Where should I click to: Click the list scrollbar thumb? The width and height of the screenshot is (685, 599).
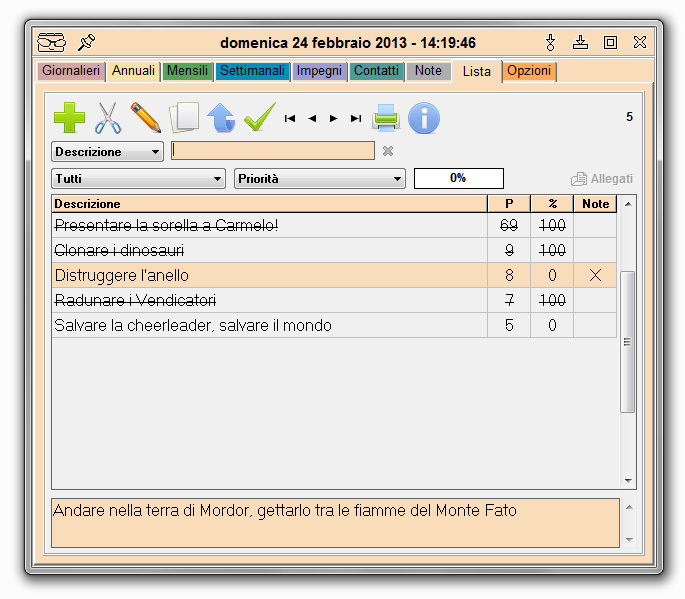[628, 342]
